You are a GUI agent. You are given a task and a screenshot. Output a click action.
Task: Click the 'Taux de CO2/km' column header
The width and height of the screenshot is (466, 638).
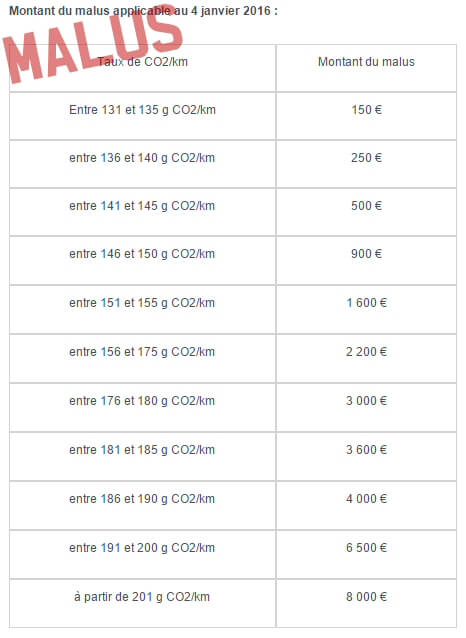click(142, 62)
